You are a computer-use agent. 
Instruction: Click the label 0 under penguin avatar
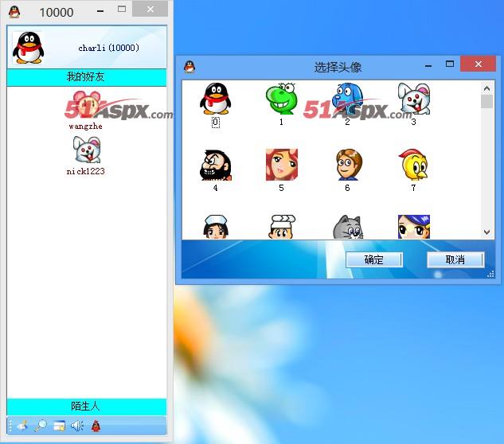click(x=216, y=122)
